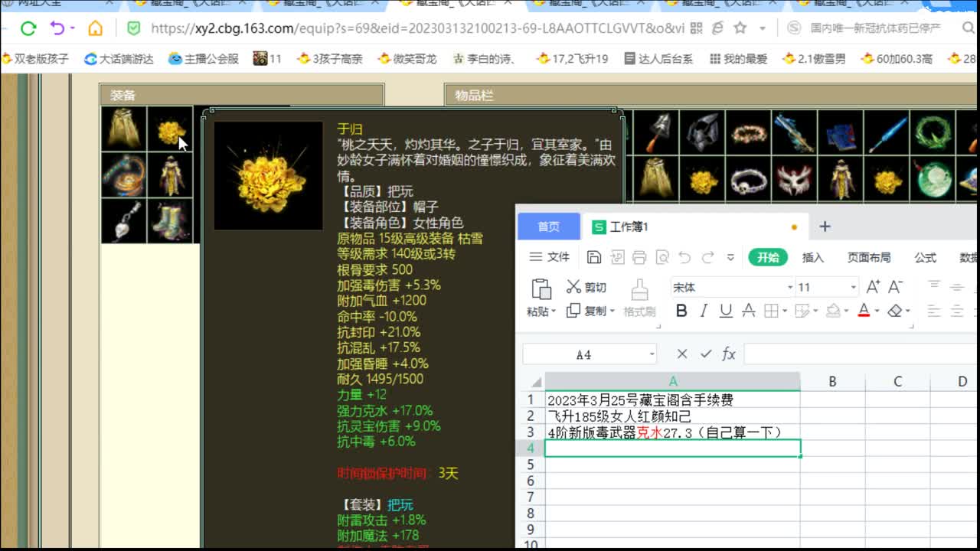This screenshot has height=551, width=980.
Task: Toggle strikethrough formatting
Action: click(x=749, y=311)
